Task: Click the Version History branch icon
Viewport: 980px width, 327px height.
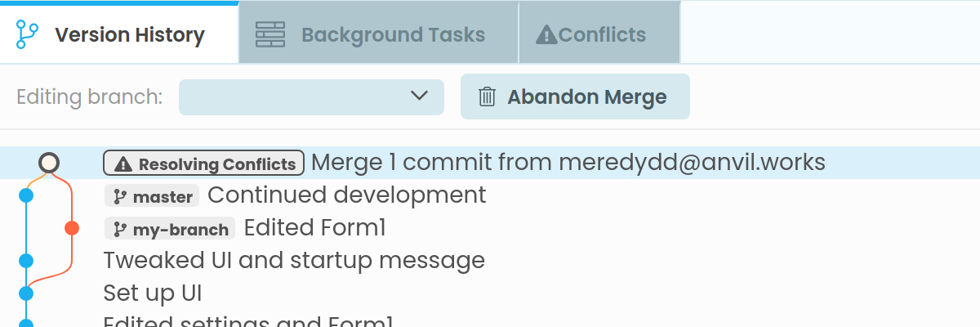Action: [x=27, y=35]
